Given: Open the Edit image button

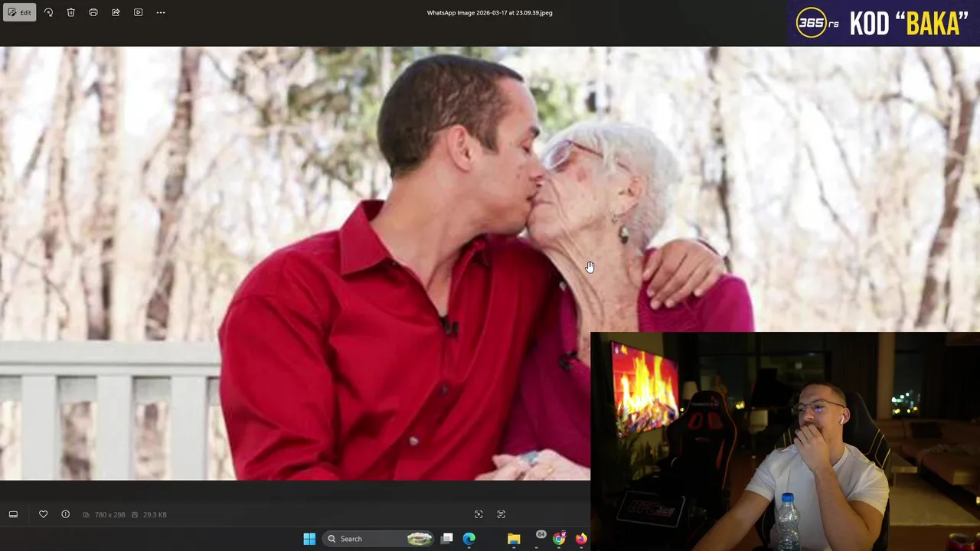Looking at the screenshot, I should [19, 12].
